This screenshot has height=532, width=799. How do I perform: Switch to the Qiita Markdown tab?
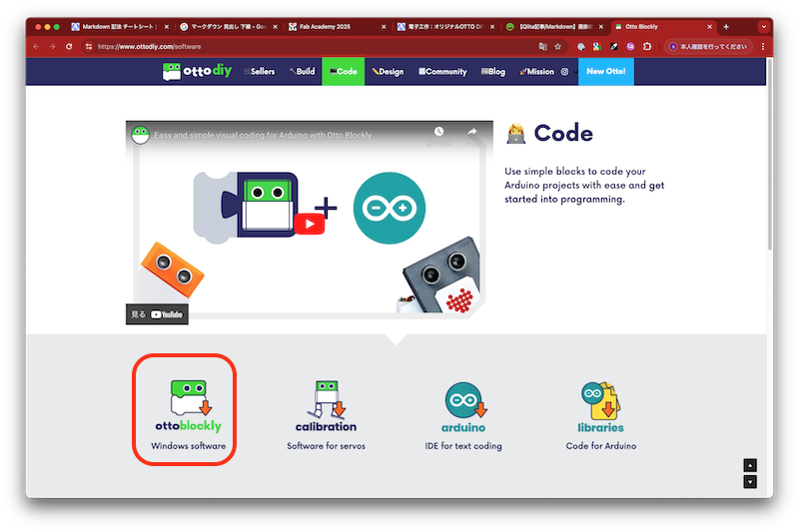(553, 27)
